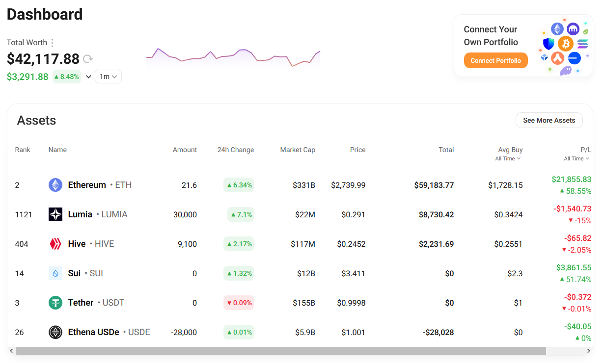Click Lumia's 7.1% change badge
605x364 pixels.
click(241, 214)
